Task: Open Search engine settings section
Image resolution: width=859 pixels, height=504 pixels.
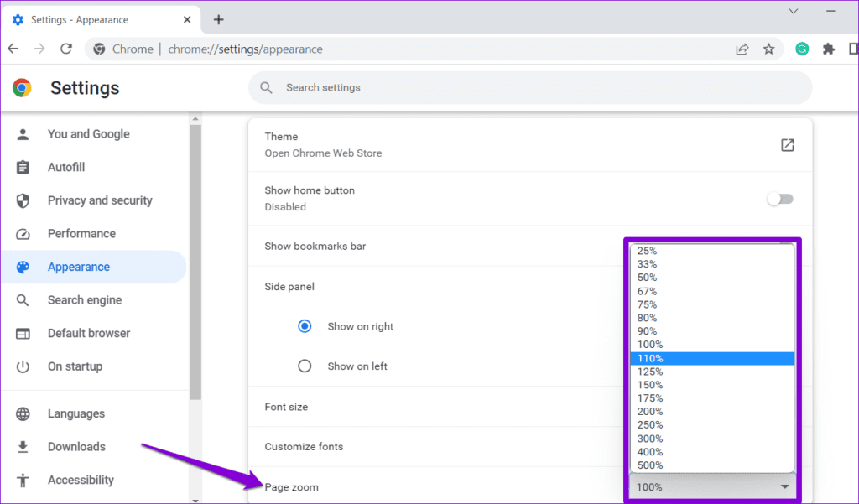Action: click(x=93, y=300)
